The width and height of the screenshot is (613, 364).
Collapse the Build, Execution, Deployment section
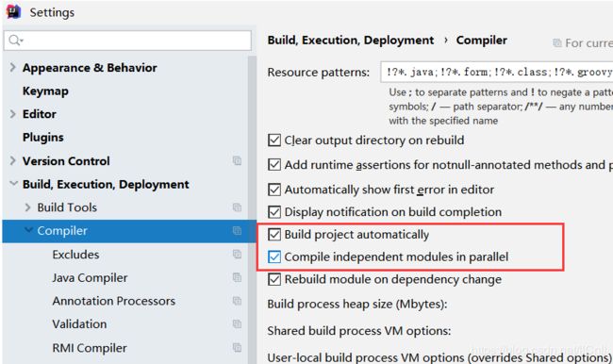point(14,183)
